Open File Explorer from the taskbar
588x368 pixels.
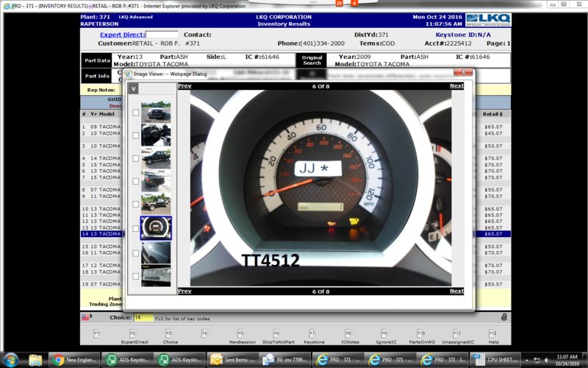point(35,360)
